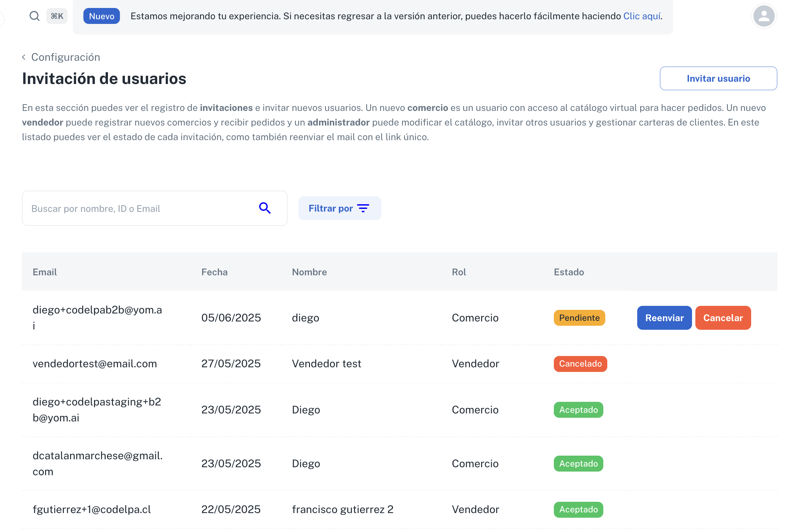
Task: Go back to Configuración
Action: coord(65,57)
